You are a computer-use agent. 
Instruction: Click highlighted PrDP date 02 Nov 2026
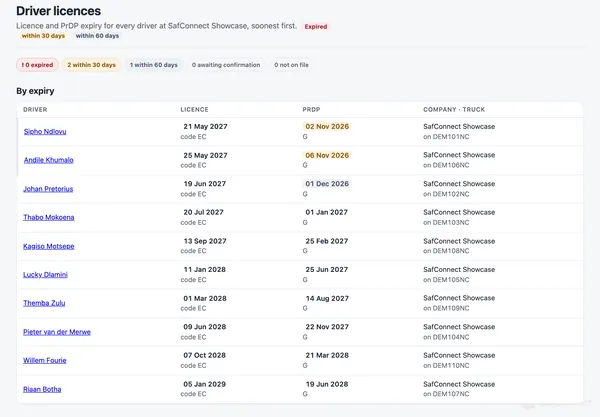pyautogui.click(x=327, y=127)
